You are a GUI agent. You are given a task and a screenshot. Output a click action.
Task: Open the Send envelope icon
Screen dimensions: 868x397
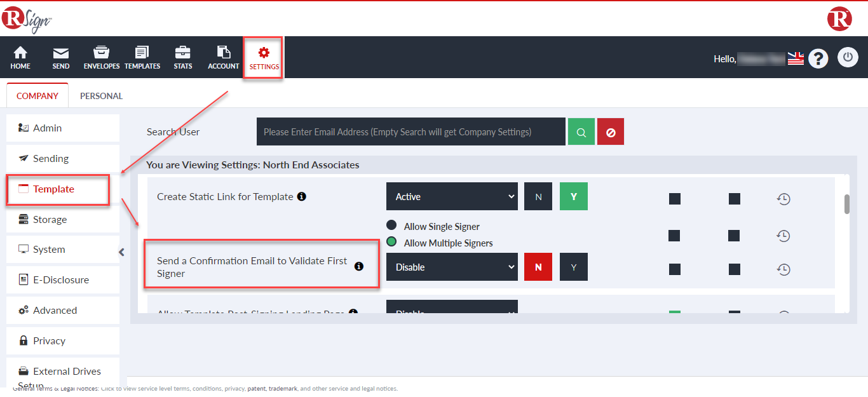coord(61,57)
